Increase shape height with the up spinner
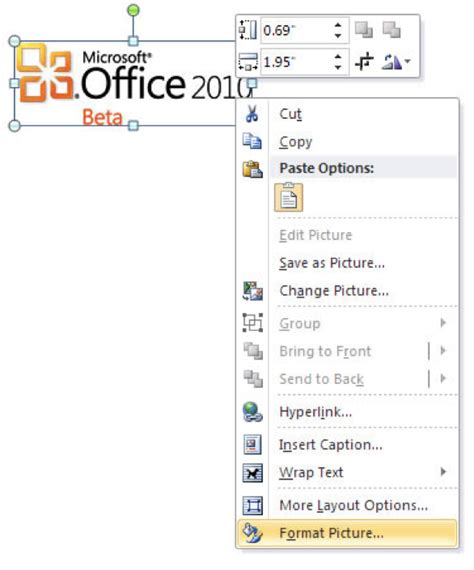This screenshot has width=474, height=570. pyautogui.click(x=338, y=25)
